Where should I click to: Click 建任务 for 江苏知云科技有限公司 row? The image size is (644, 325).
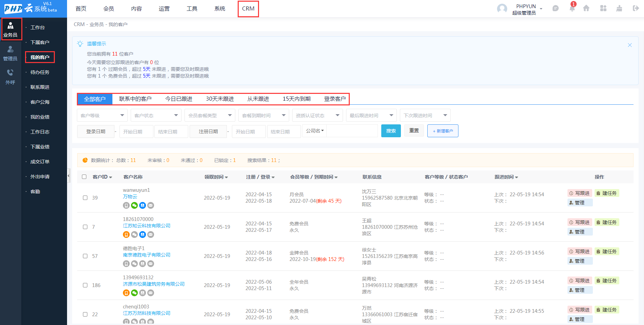(607, 222)
